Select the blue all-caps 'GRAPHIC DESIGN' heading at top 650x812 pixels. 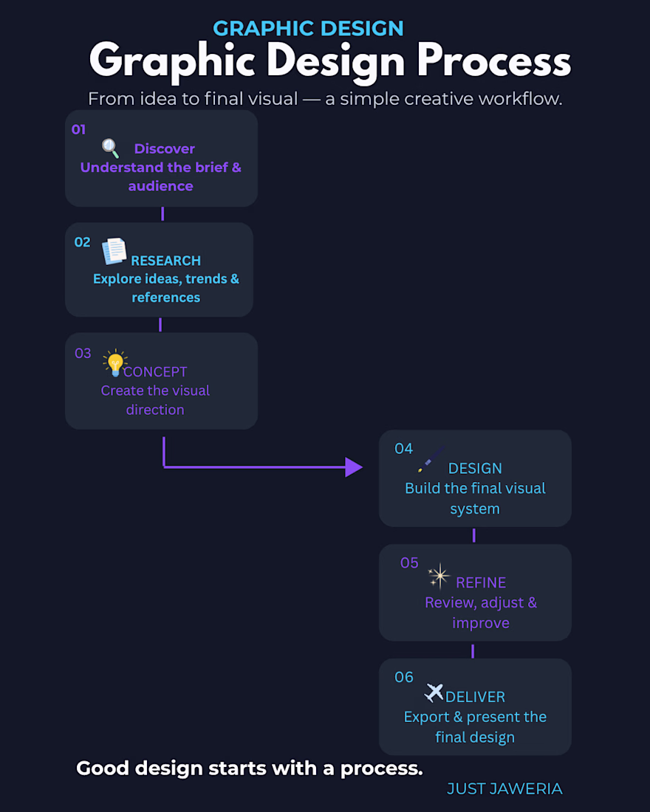point(309,29)
